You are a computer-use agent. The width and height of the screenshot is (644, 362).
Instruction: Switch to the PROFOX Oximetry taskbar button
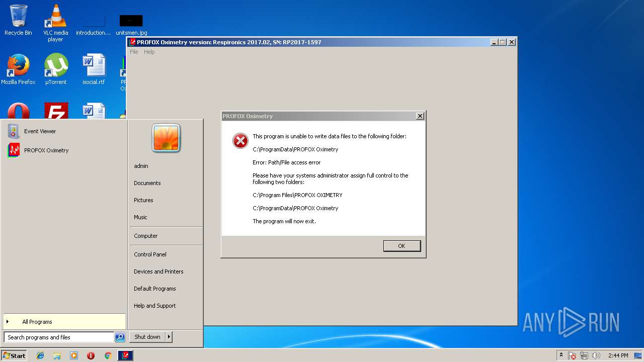[125, 355]
